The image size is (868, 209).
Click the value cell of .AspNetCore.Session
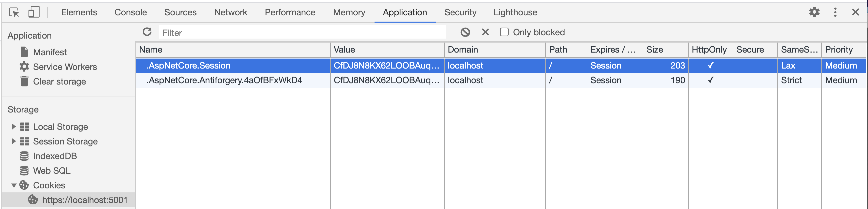coord(387,66)
